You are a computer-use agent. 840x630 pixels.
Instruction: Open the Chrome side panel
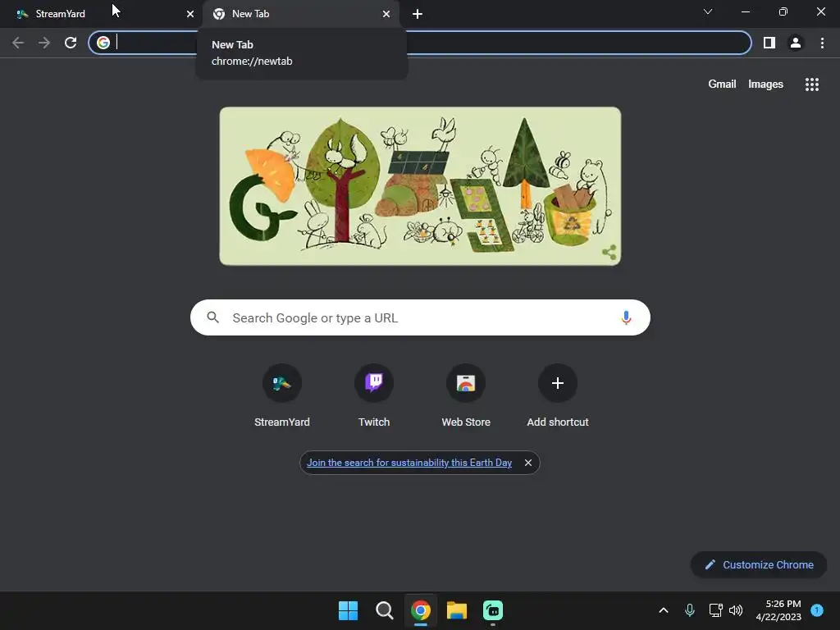769,43
